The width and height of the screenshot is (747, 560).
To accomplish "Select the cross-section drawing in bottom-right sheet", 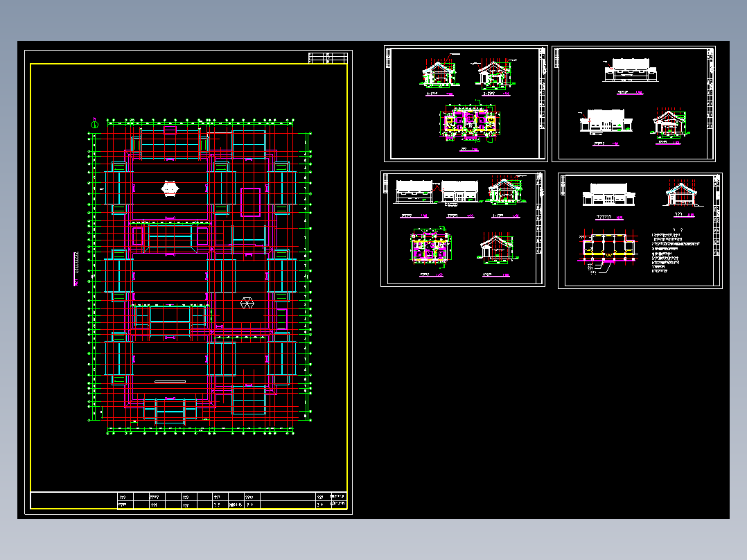I will [682, 195].
